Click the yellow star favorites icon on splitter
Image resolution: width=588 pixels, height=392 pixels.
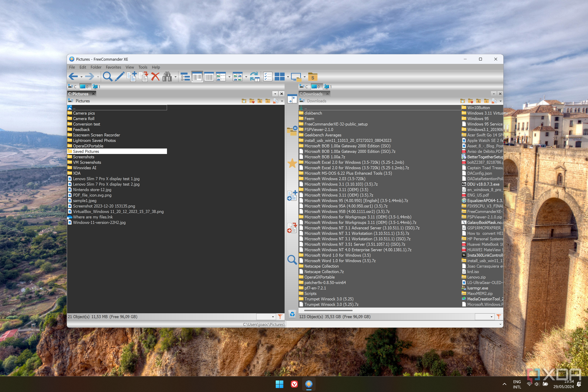click(292, 164)
